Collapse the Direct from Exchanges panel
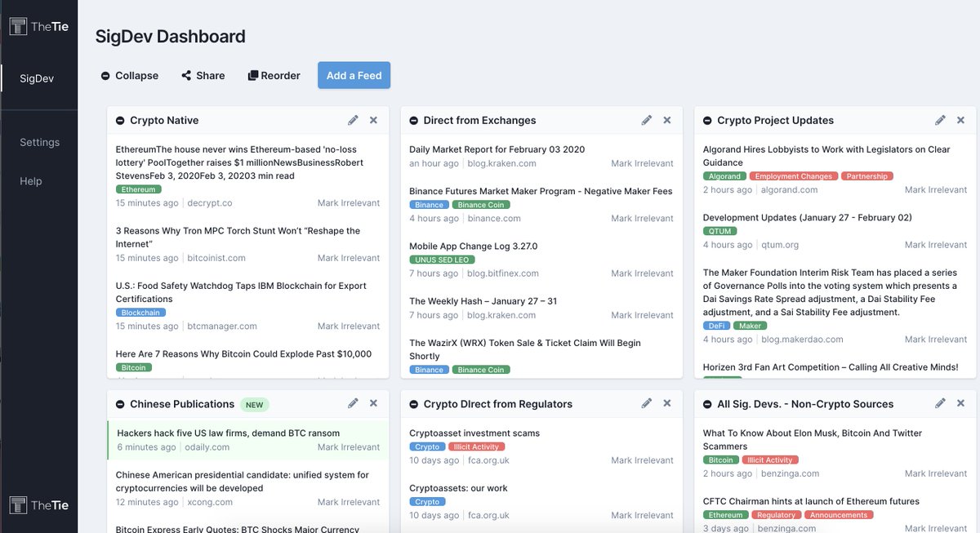Viewport: 980px width, 533px height. coord(414,121)
